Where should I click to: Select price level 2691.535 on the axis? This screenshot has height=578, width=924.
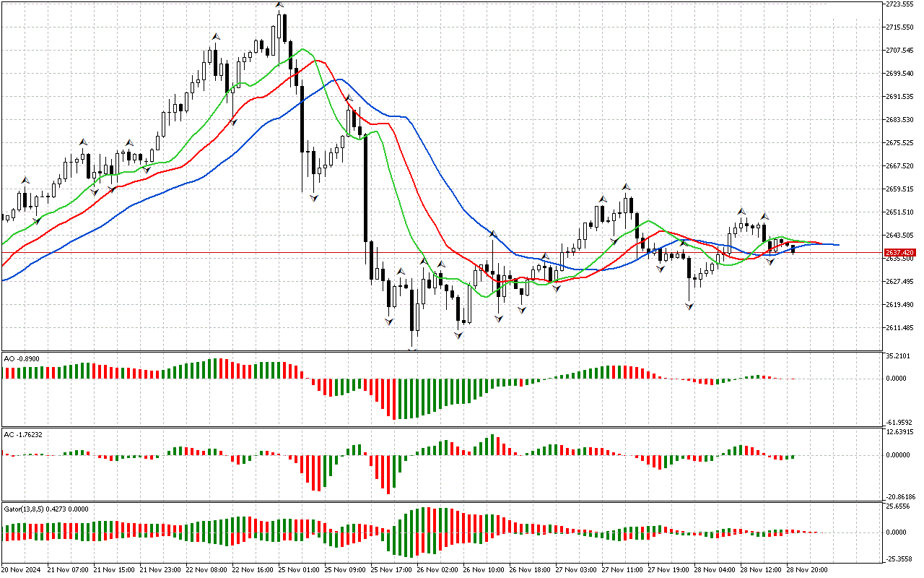click(899, 97)
